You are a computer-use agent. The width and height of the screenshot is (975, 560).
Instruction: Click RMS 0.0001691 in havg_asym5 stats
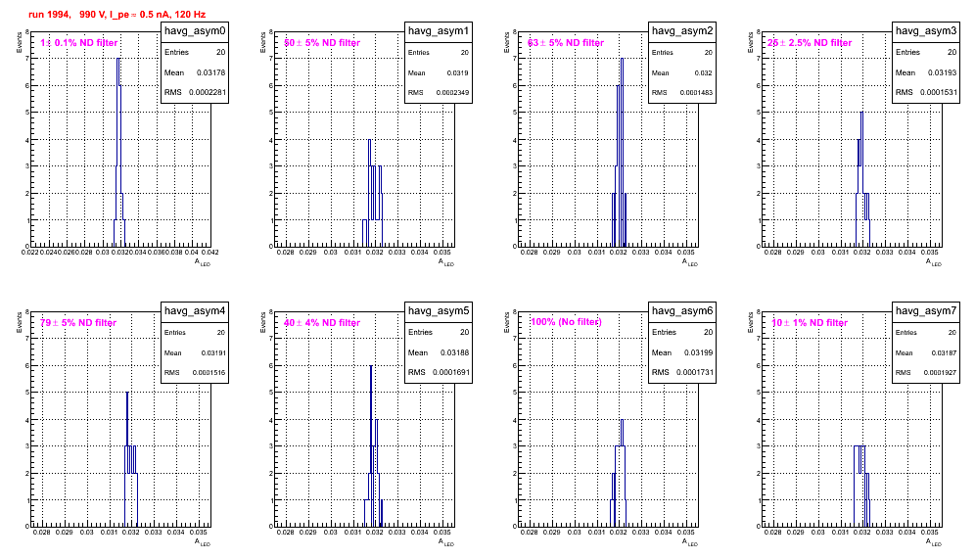click(x=439, y=373)
